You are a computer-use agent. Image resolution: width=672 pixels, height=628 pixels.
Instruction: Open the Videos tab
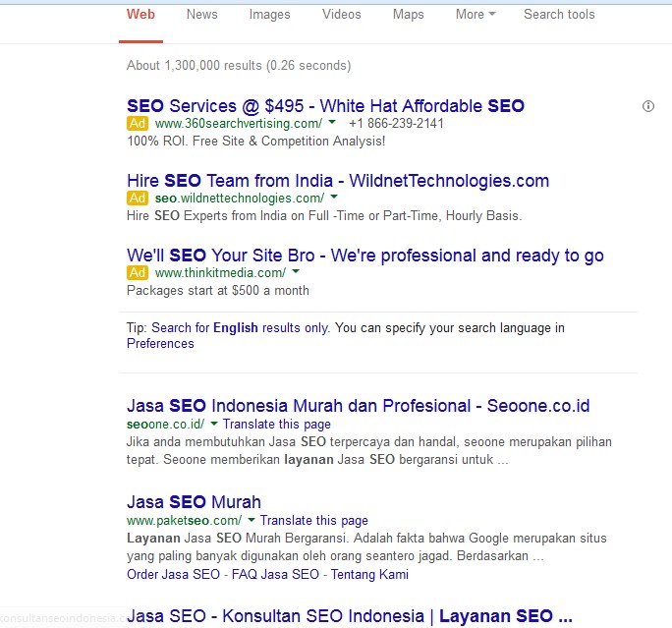tap(342, 15)
